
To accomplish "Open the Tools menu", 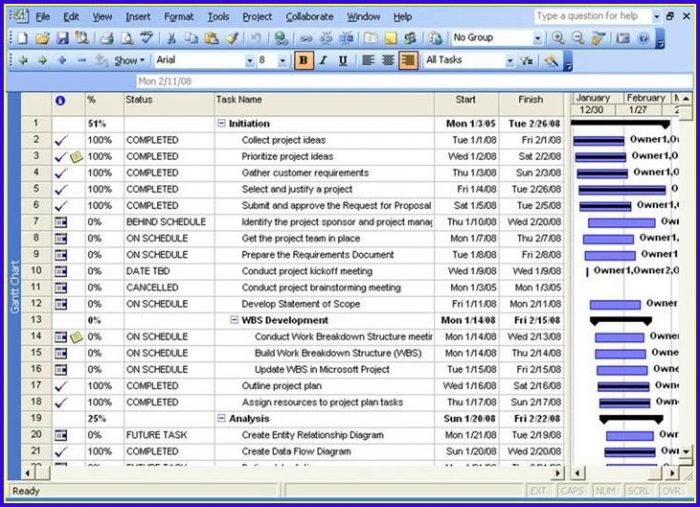I will 218,17.
